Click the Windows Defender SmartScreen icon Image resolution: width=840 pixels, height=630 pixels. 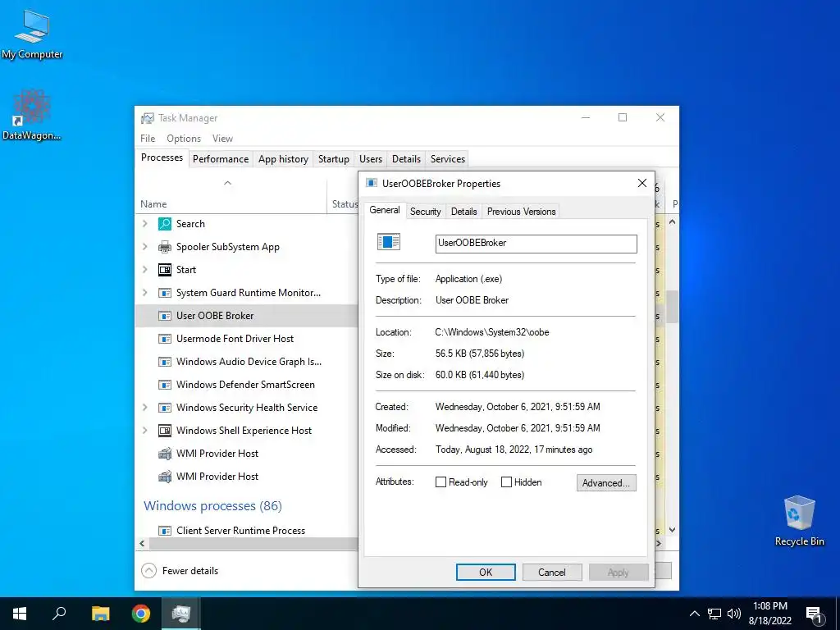(165, 386)
